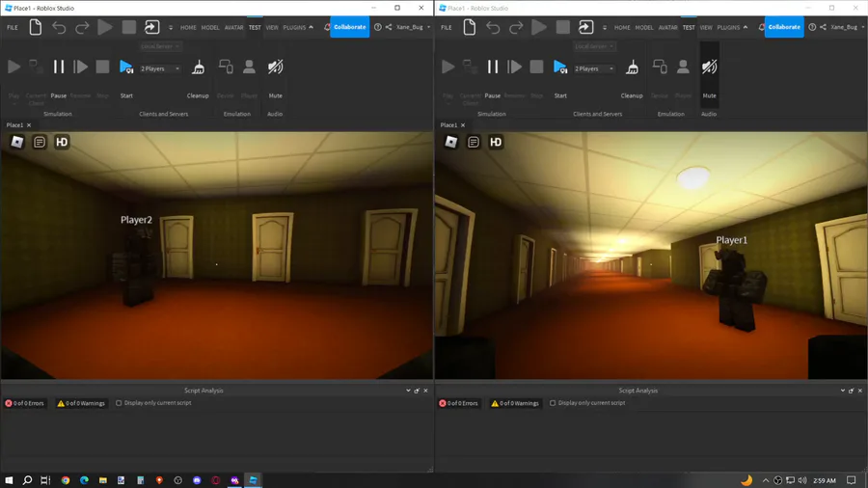Open Google Chrome from the taskbar
Screen dimensions: 868x488
point(66,480)
